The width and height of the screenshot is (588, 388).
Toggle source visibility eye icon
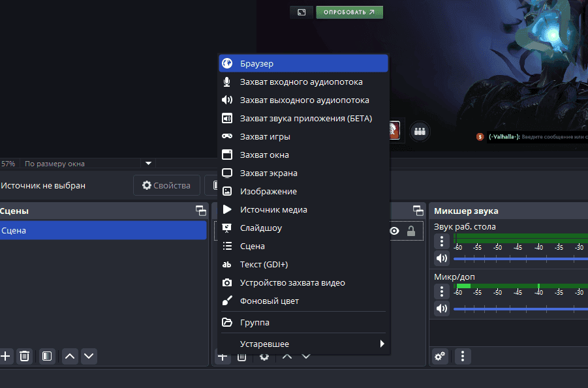[394, 231]
